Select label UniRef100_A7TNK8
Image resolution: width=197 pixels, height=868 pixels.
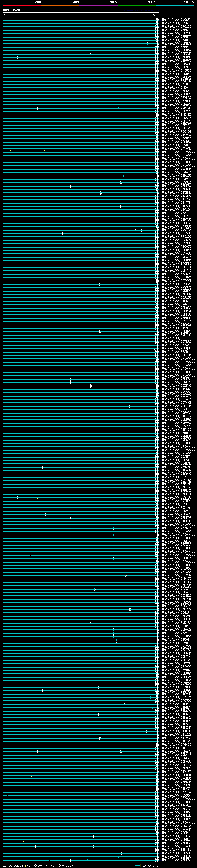click(176, 84)
